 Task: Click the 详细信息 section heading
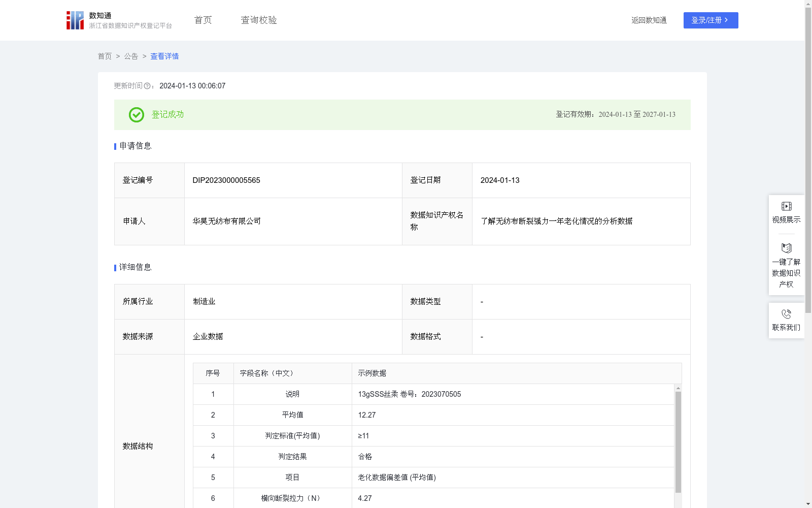[136, 268]
